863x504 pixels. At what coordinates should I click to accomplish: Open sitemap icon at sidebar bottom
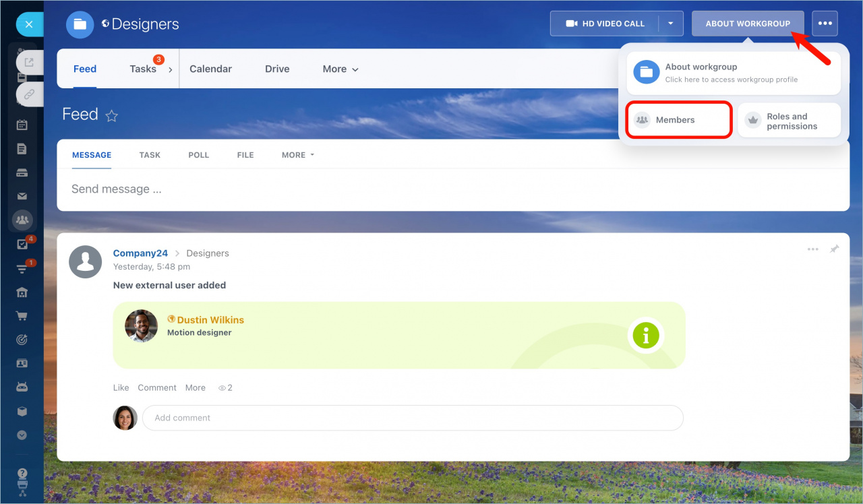coord(22,494)
